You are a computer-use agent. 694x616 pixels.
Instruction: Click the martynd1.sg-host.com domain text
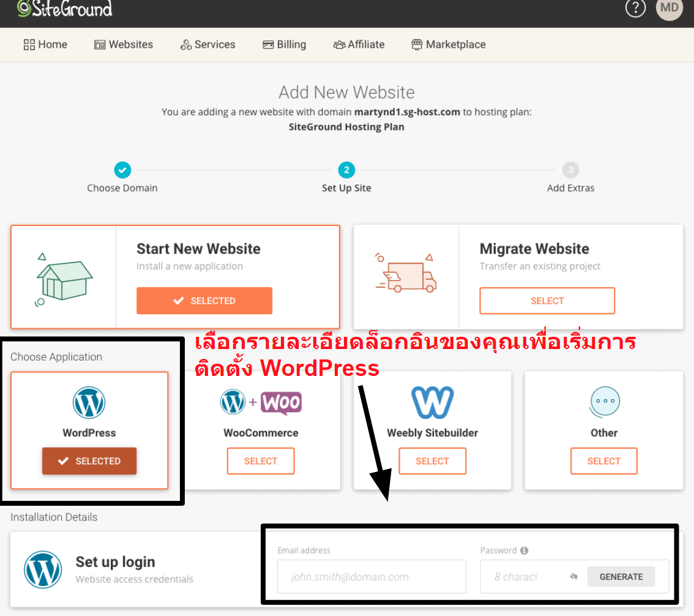[x=407, y=112]
